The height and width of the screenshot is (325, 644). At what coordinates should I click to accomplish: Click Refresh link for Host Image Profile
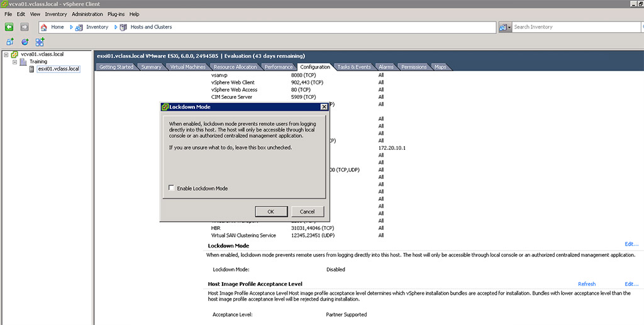[x=587, y=284]
